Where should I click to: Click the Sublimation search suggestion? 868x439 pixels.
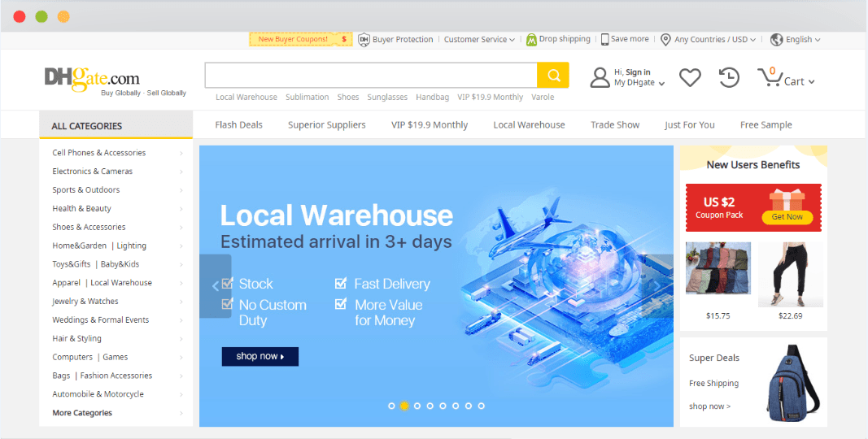click(x=308, y=98)
